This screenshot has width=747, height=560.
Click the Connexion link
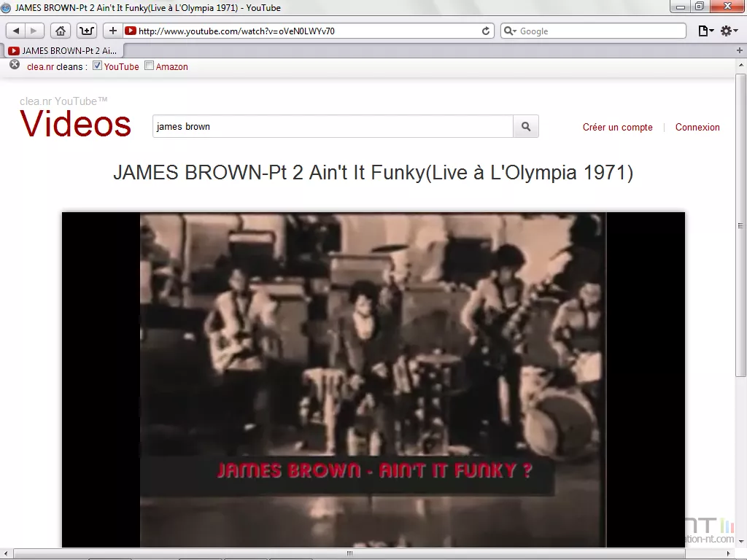(697, 127)
